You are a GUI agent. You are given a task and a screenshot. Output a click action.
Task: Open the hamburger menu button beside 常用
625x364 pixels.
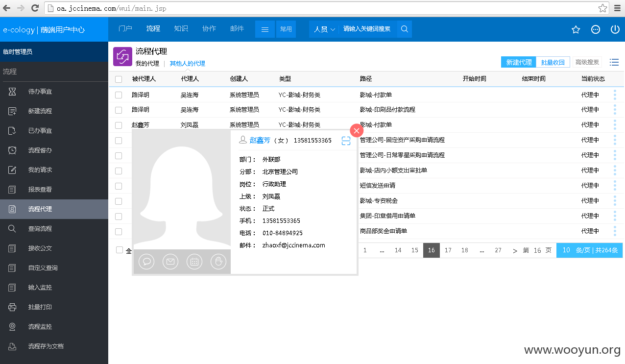[265, 29]
